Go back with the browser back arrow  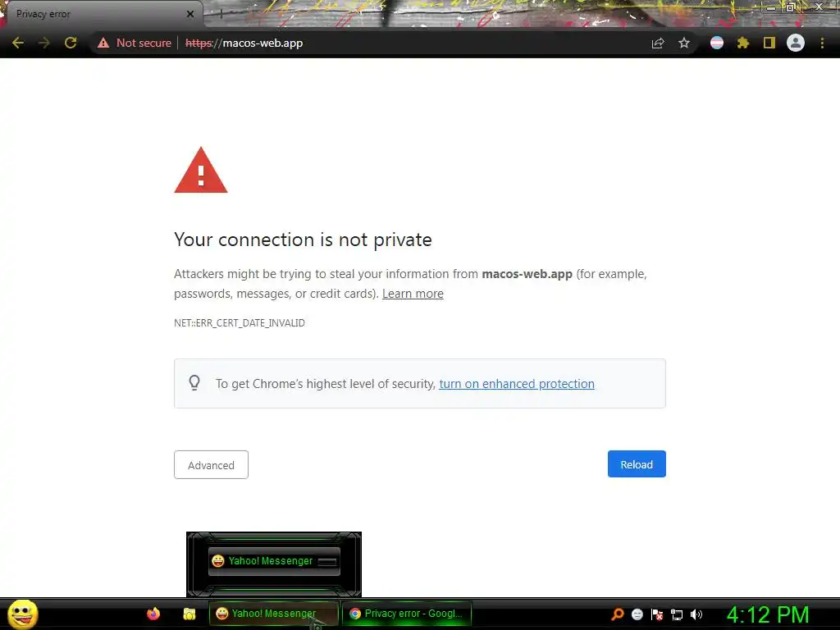coord(18,43)
